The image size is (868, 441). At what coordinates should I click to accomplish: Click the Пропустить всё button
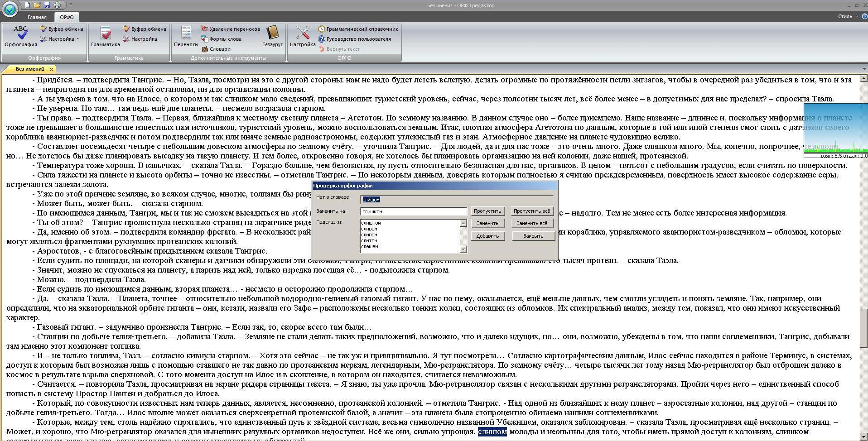click(531, 211)
